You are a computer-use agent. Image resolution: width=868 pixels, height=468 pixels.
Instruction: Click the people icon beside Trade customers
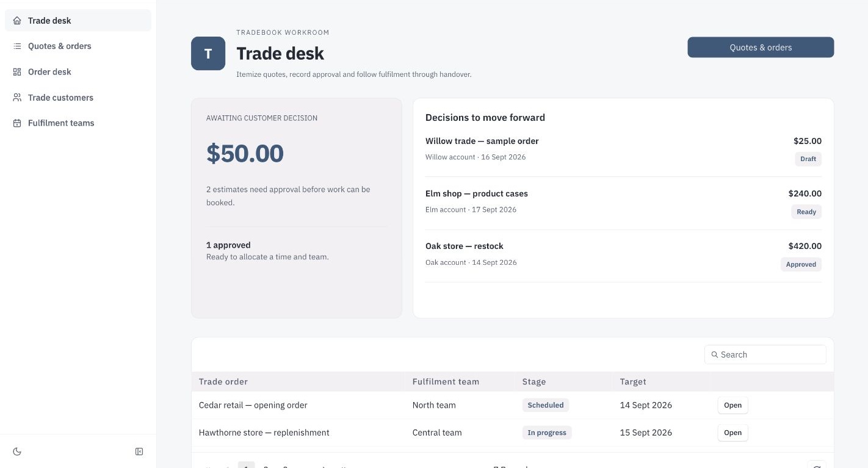click(17, 97)
